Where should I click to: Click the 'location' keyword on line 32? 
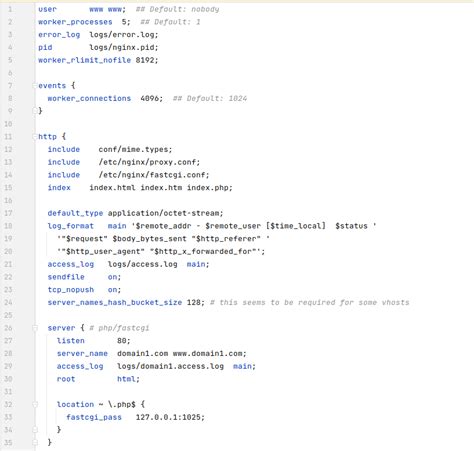tap(75, 405)
